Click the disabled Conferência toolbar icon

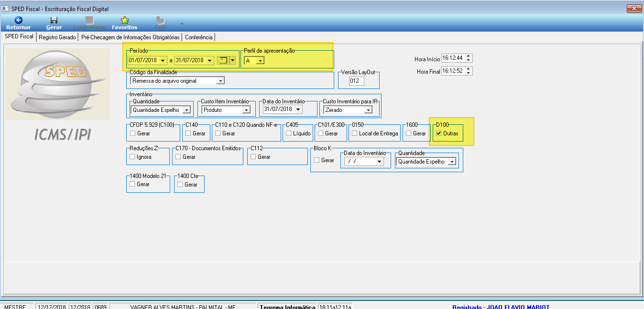(x=89, y=20)
